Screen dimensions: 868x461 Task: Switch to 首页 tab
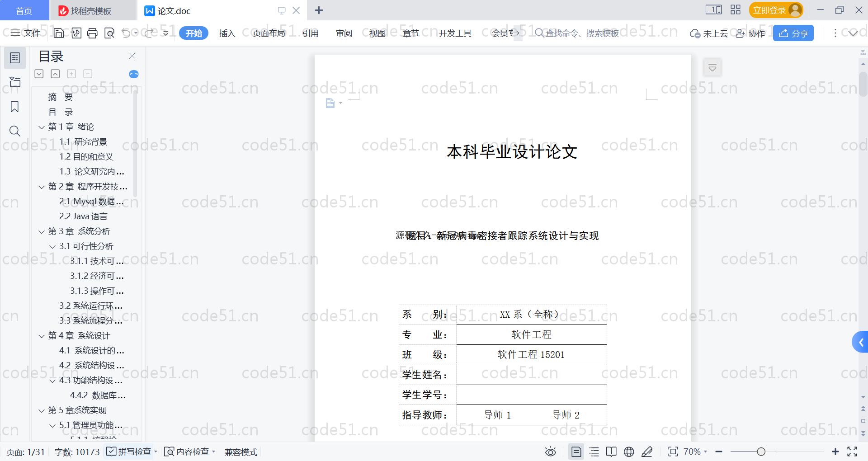tap(24, 10)
